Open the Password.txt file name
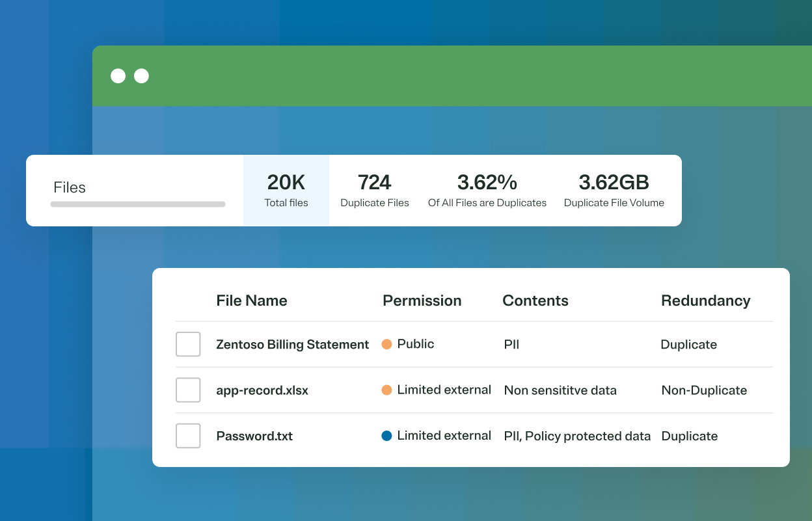Screen dimensions: 812x521 click(254, 436)
